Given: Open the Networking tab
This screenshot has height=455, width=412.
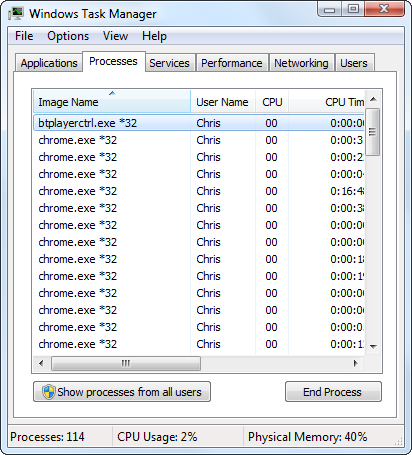Looking at the screenshot, I should click(301, 63).
